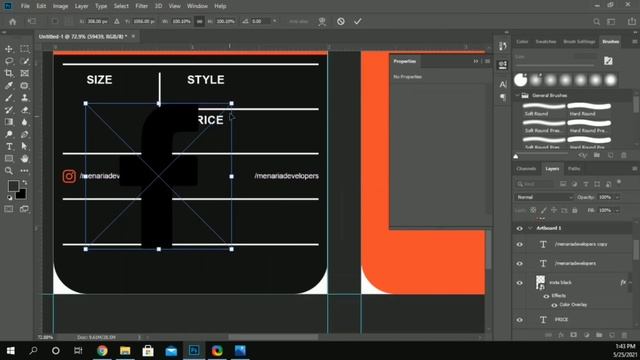Open the layer Fill dropdown arrow

tap(617, 210)
